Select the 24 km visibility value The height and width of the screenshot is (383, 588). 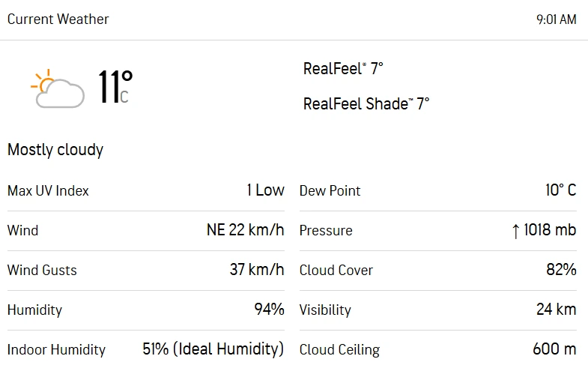coord(555,310)
